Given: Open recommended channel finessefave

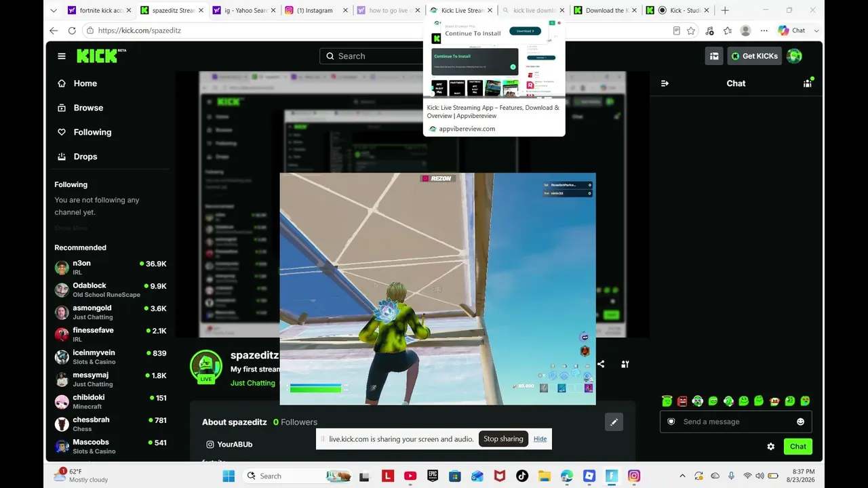Looking at the screenshot, I should [x=111, y=334].
